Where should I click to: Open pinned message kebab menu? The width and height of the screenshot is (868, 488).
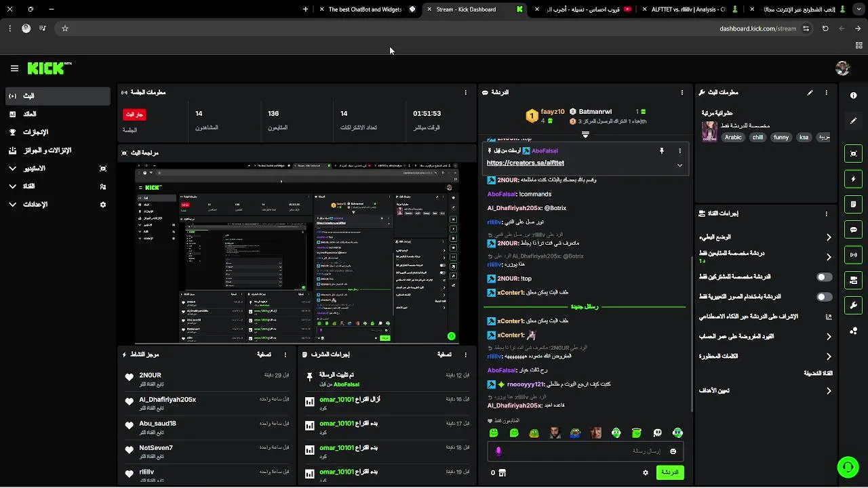click(679, 151)
